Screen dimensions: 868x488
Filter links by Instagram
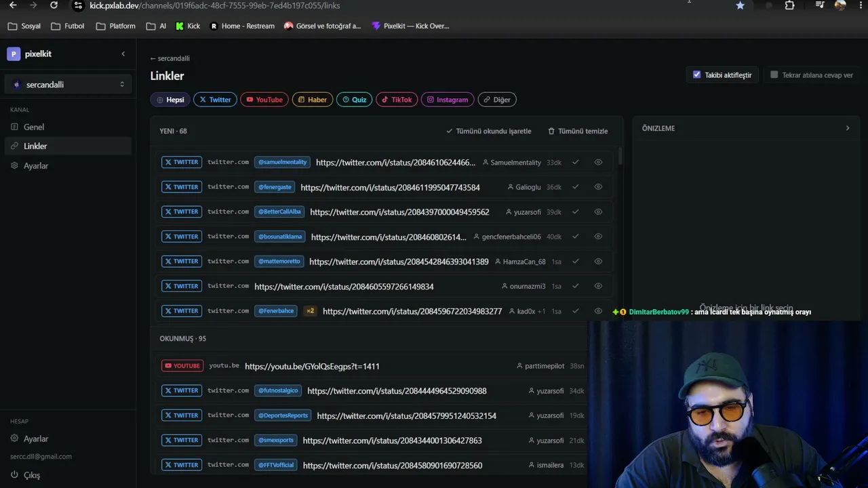pyautogui.click(x=448, y=100)
